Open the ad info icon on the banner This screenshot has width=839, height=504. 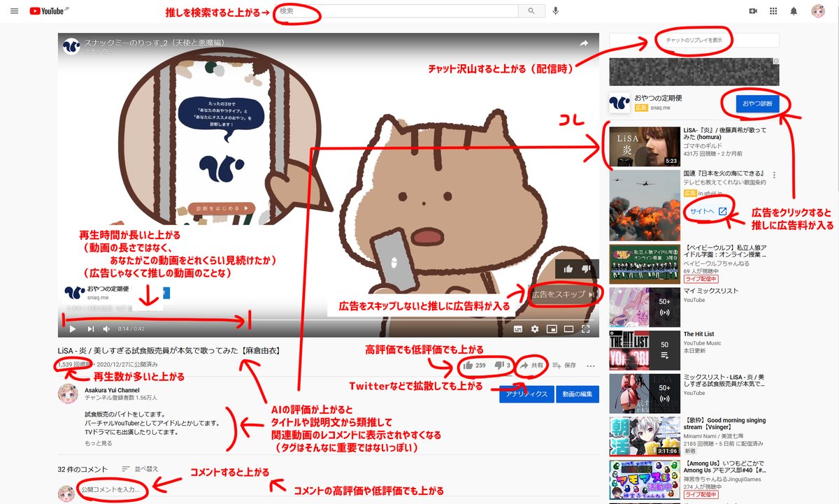click(775, 62)
